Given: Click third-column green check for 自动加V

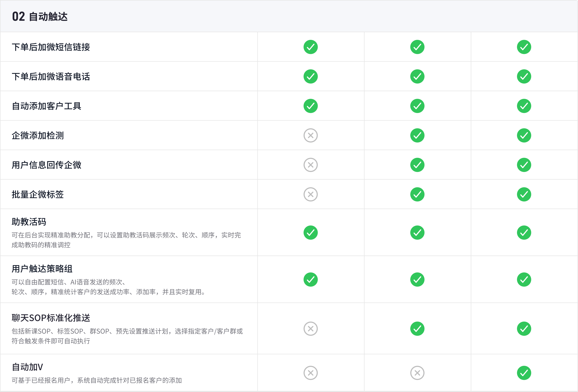Looking at the screenshot, I should tap(524, 373).
